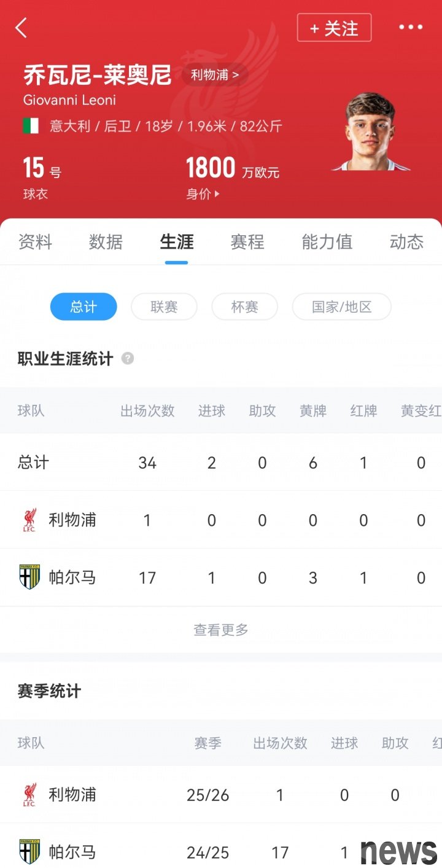This screenshot has height=868, width=442.
Task: Tap the Liverpool crest in career stats row
Action: (29, 520)
